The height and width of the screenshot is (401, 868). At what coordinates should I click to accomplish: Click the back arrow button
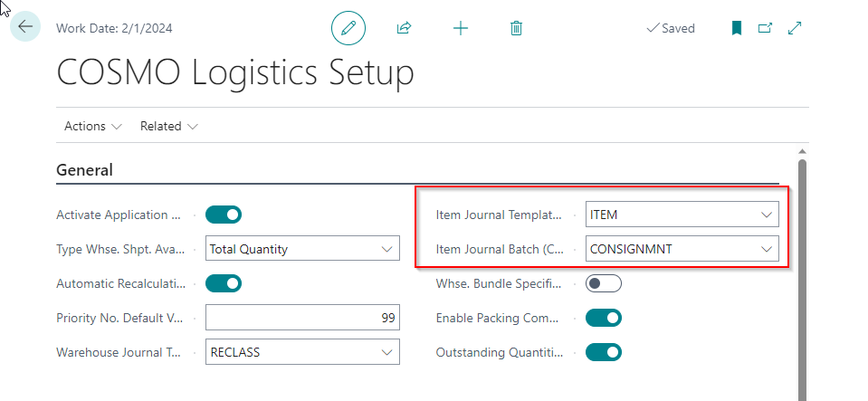coord(24,27)
